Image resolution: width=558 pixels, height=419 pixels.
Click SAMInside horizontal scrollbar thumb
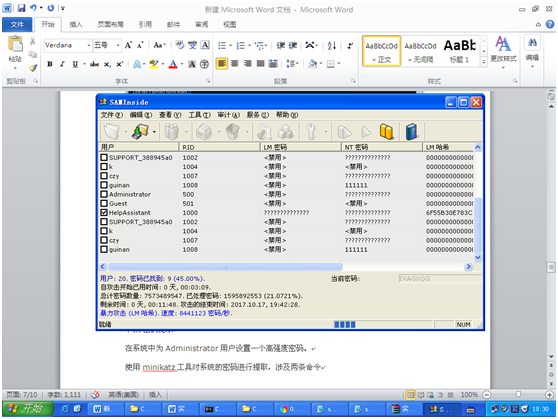(225, 266)
